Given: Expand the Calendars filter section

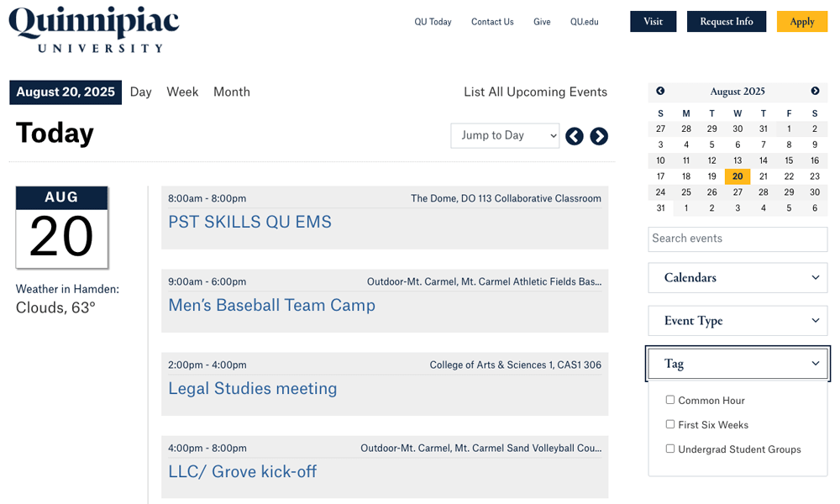Looking at the screenshot, I should point(738,277).
